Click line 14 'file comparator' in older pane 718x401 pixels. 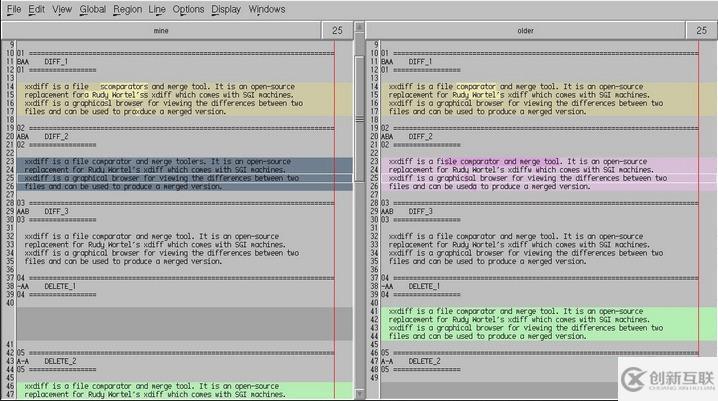(x=466, y=87)
